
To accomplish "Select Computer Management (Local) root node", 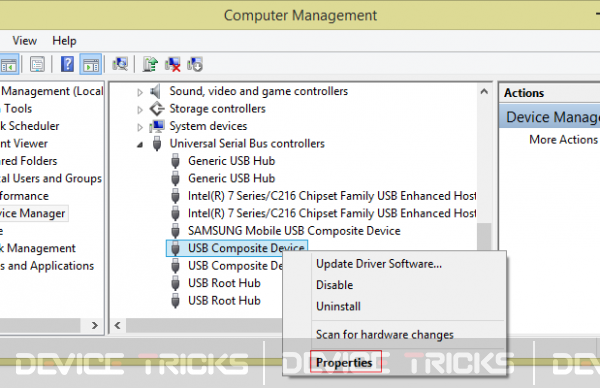I will tap(52, 91).
